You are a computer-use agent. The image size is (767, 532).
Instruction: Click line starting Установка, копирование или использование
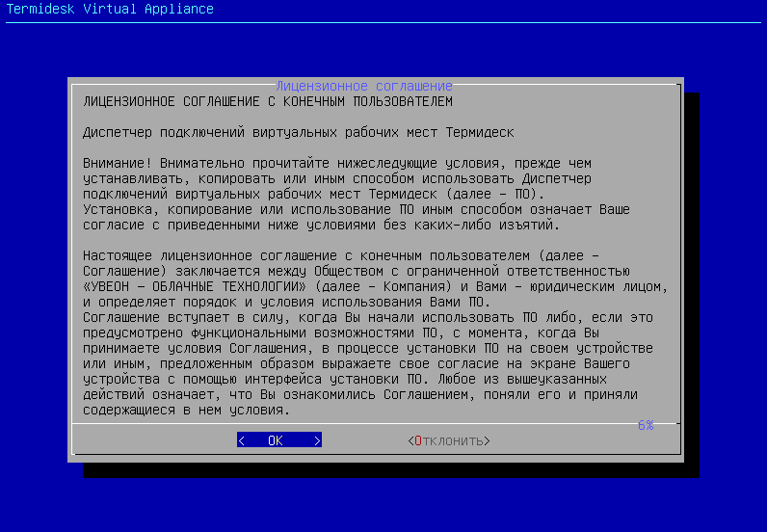coord(357,209)
